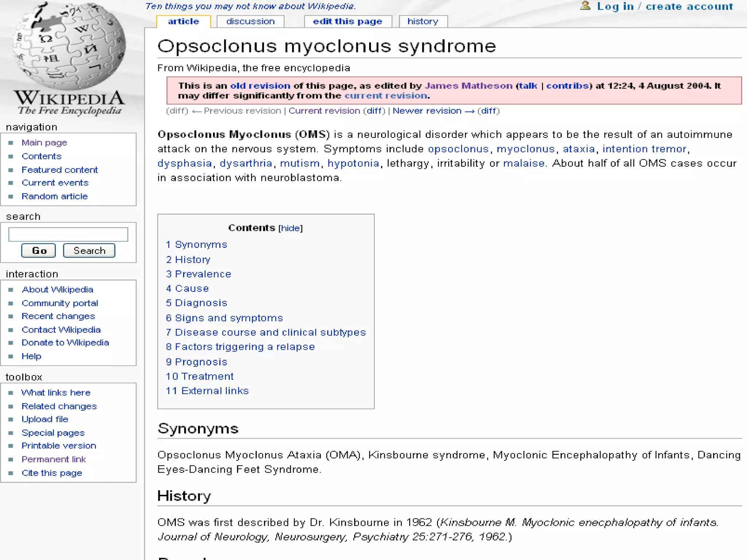Open the intention tremor link
This screenshot has height=560, width=747.
644,149
